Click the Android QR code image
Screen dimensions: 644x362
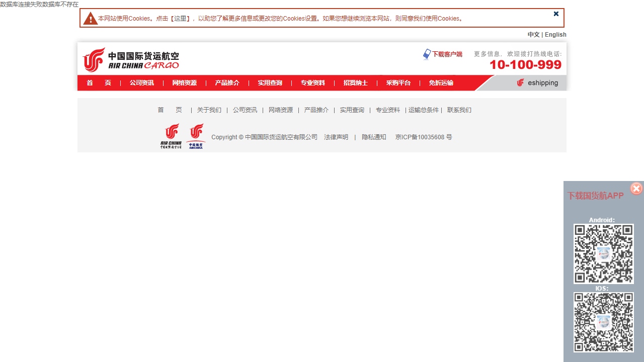[x=604, y=254]
